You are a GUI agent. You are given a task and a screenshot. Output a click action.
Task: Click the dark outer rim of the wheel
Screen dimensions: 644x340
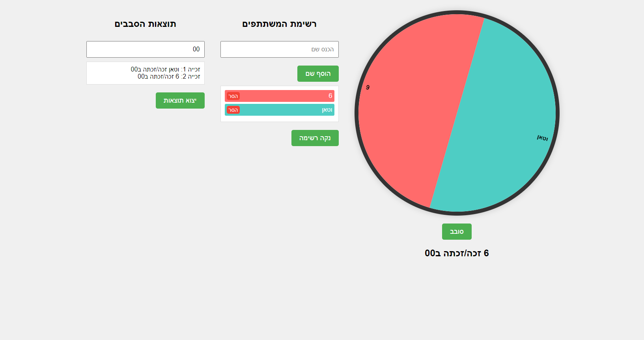457,13
